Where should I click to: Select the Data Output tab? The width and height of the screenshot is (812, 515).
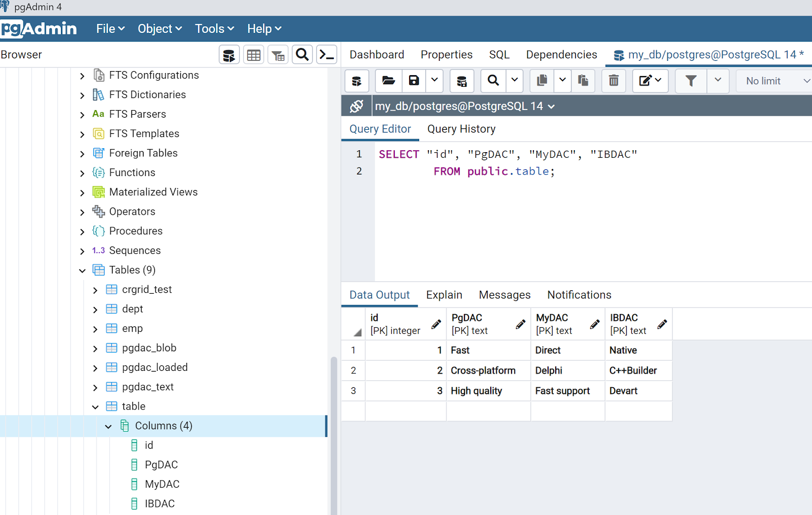click(x=380, y=295)
